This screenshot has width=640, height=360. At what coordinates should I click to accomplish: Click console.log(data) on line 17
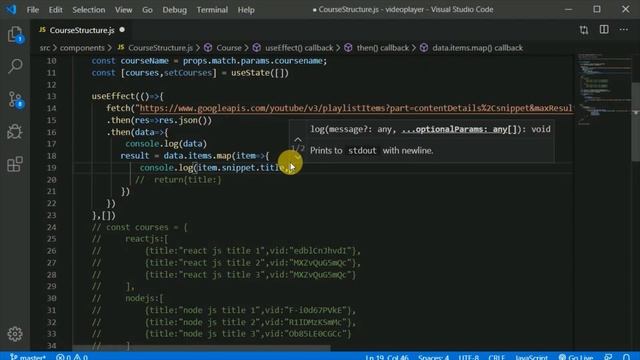coord(166,144)
